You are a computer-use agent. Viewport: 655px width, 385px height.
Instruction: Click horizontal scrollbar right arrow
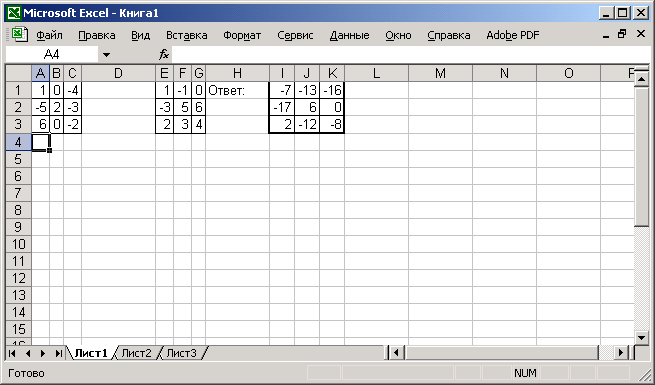point(621,353)
